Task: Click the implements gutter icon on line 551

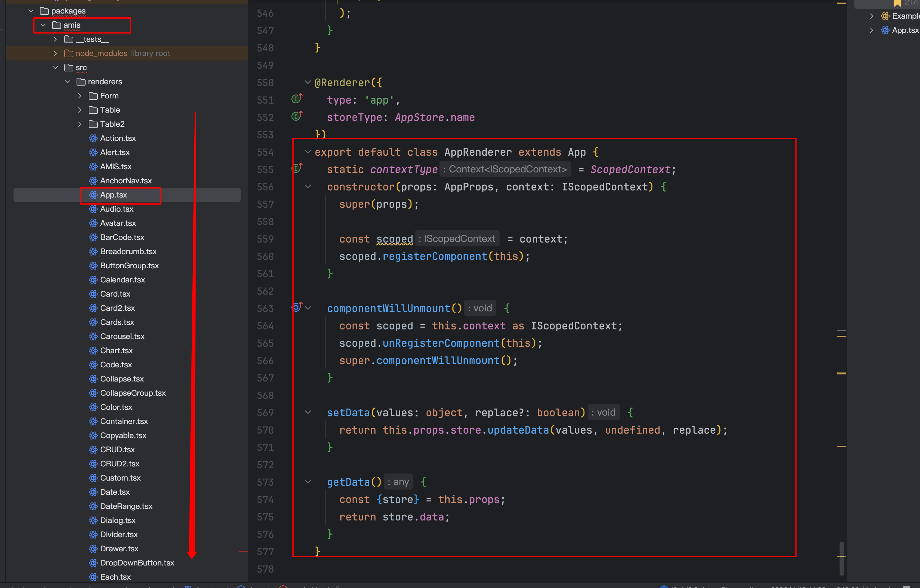Action: point(297,99)
